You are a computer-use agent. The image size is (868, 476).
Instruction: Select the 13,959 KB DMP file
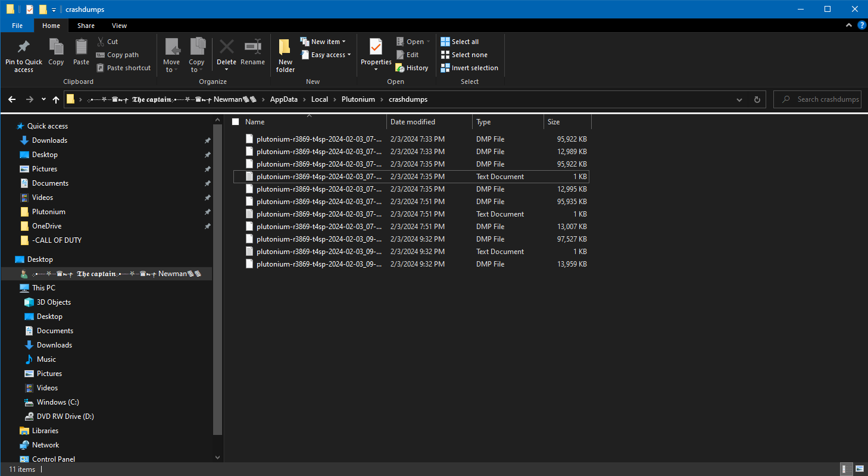click(411, 264)
